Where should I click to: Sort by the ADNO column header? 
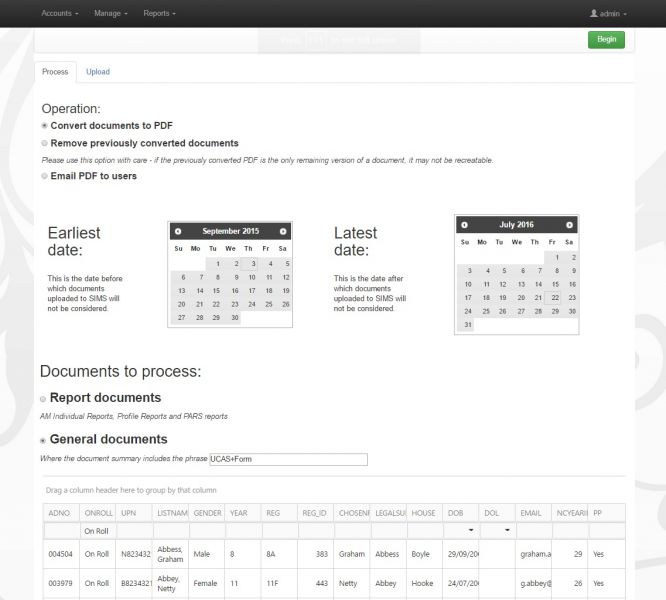click(x=61, y=513)
